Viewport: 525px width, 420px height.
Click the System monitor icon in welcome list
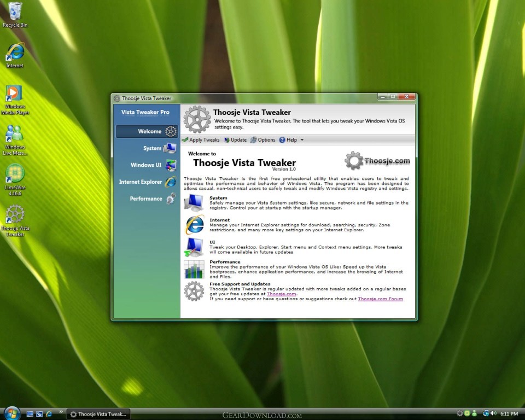pyautogui.click(x=194, y=202)
